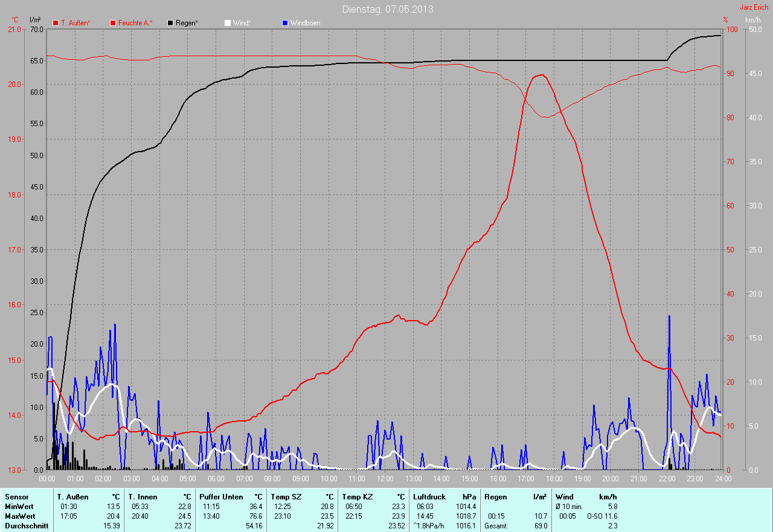Click the 12:00 time axis label
773x532 pixels.
point(385,478)
